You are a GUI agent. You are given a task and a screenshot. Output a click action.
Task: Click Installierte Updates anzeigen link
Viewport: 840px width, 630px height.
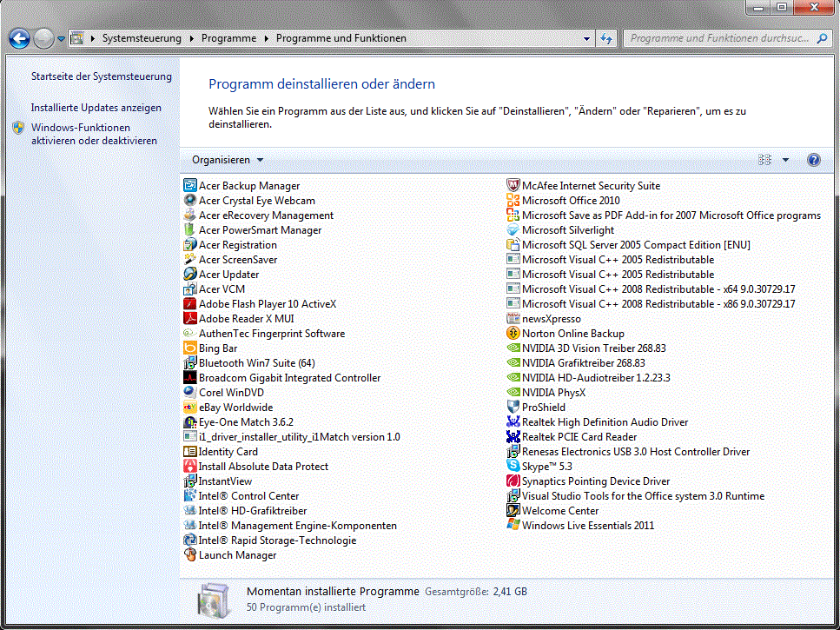pyautogui.click(x=96, y=108)
